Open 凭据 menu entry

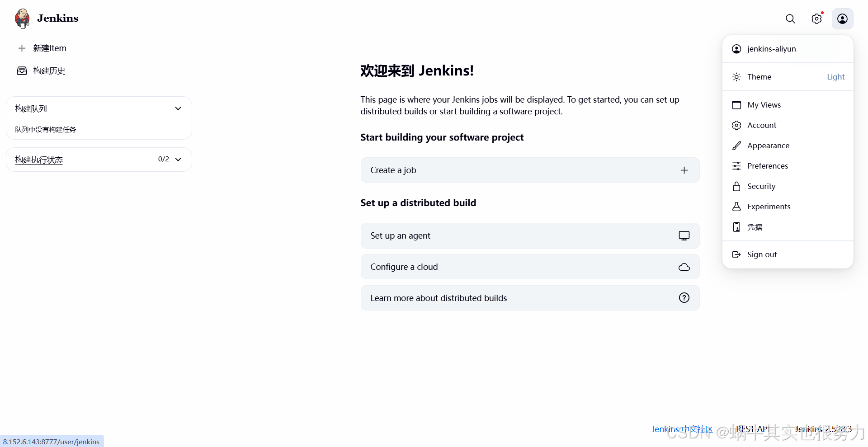point(788,227)
